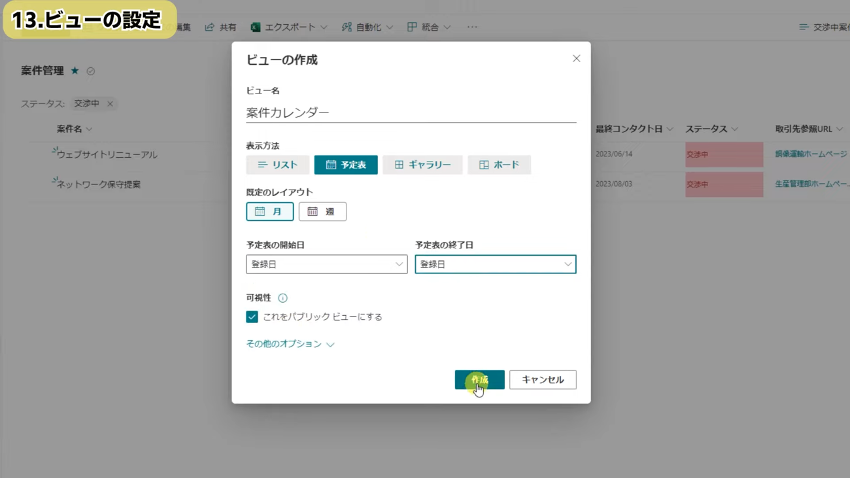
Task: Click the ビュー名 text field
Action: tap(410, 113)
